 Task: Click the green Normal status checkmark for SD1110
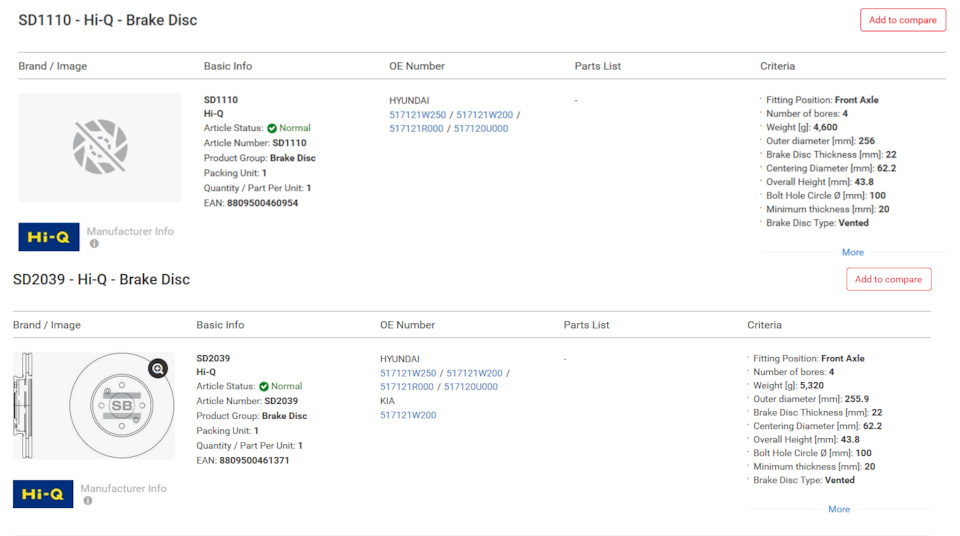[x=272, y=128]
